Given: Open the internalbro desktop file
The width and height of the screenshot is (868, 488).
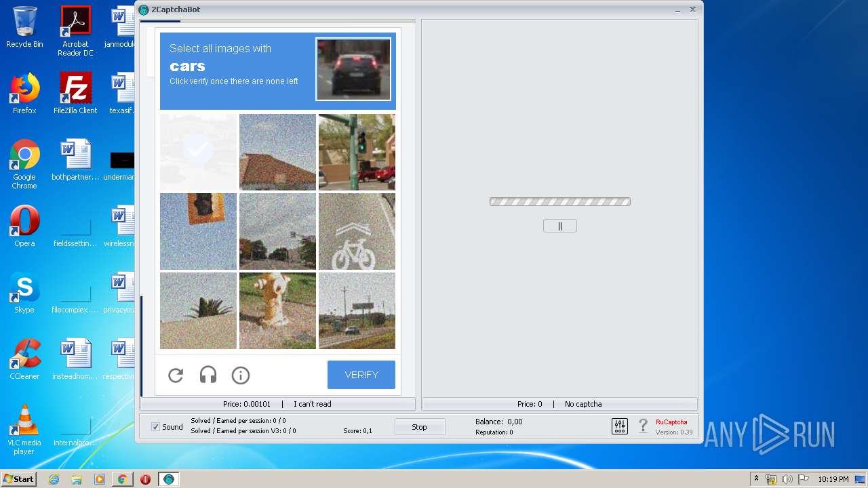Looking at the screenshot, I should (x=75, y=426).
